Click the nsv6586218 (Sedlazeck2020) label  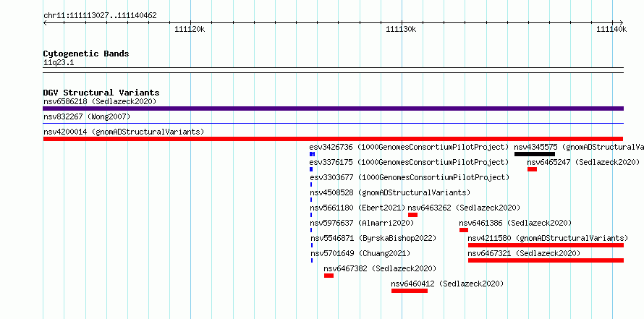pyautogui.click(x=100, y=101)
